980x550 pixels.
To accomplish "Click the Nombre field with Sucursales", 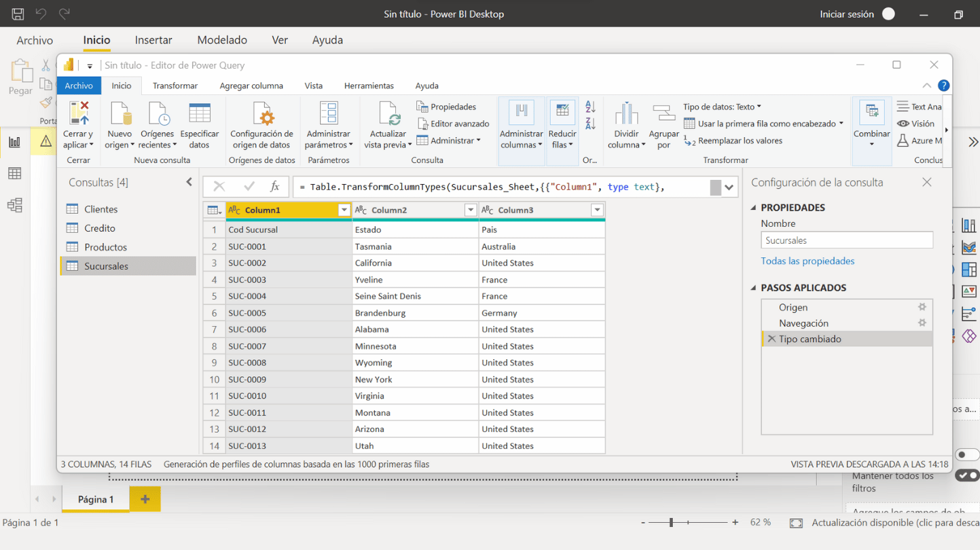I will [x=847, y=240].
